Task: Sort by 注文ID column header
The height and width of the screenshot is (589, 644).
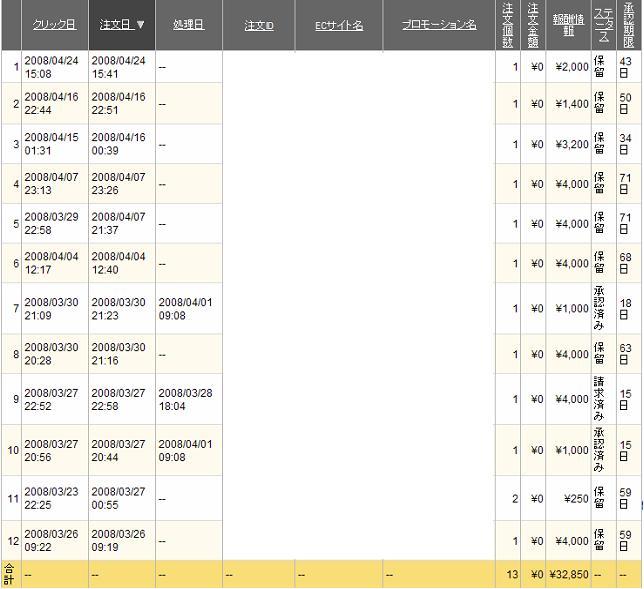Action: coord(259,25)
